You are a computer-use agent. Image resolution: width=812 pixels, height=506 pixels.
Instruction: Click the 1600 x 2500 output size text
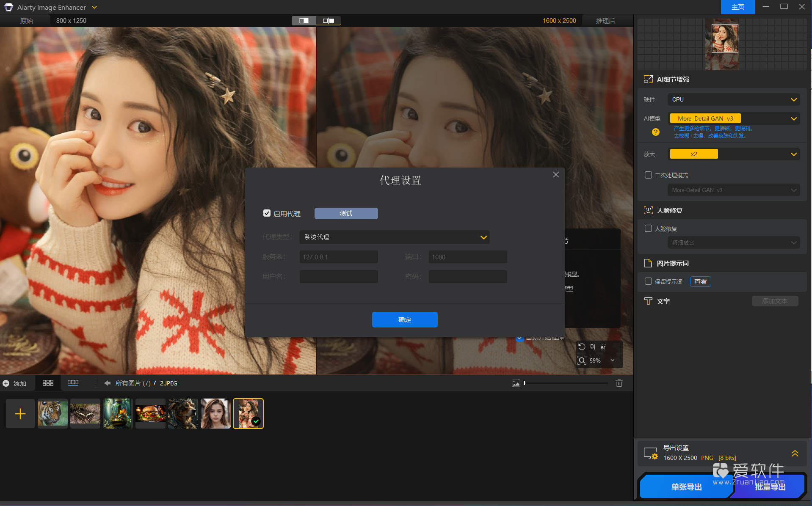[559, 21]
